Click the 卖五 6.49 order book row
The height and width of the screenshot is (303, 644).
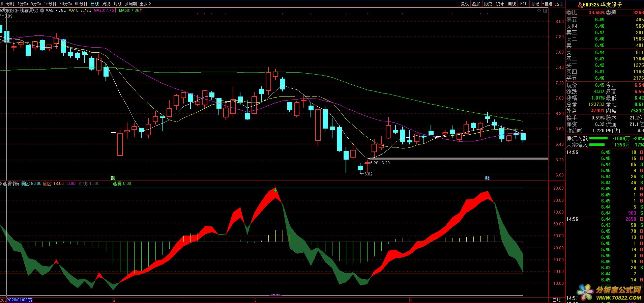point(605,20)
